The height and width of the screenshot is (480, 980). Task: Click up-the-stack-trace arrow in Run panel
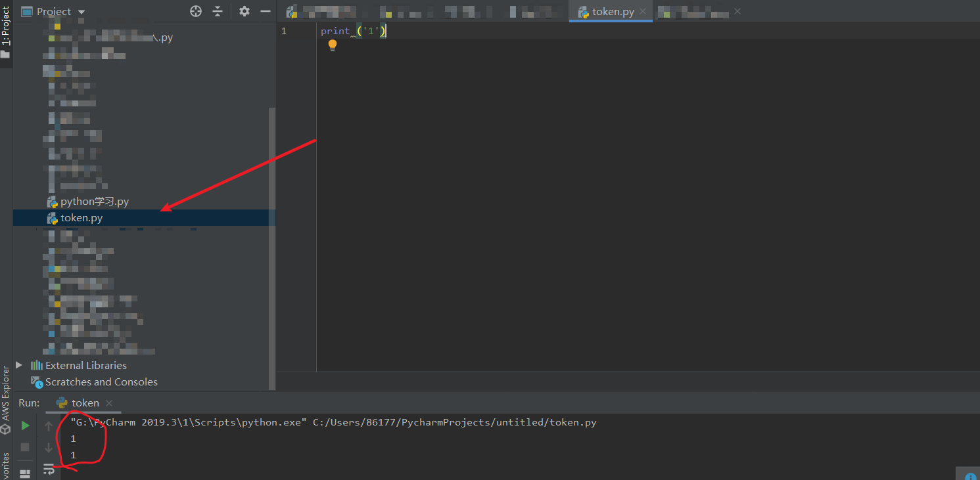click(48, 425)
